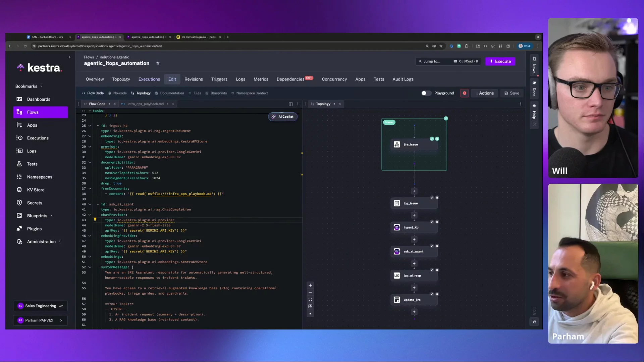644x362 pixels.
Task: Click the Save button
Action: tap(512, 93)
